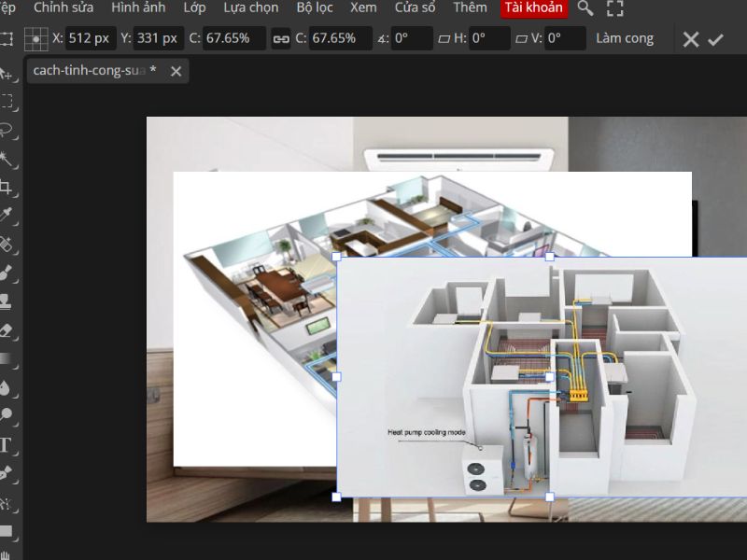Select the Lasso tool
The image size is (747, 560).
[6, 130]
